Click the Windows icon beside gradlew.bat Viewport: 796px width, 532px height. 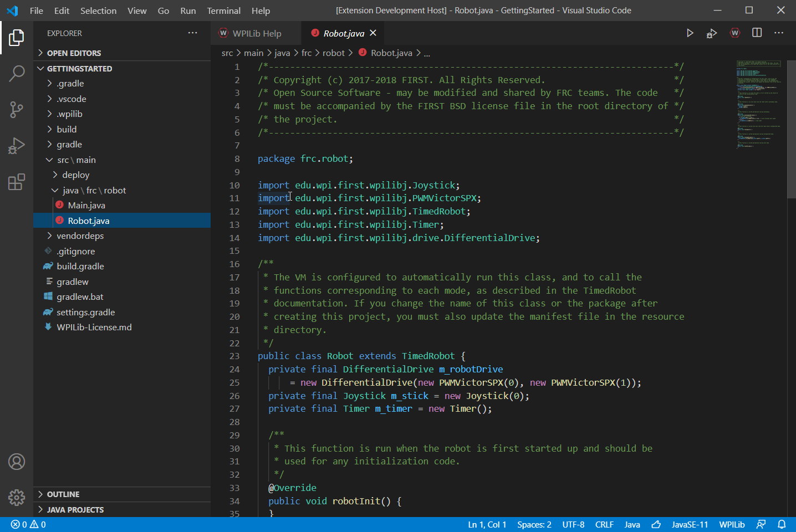click(48, 296)
